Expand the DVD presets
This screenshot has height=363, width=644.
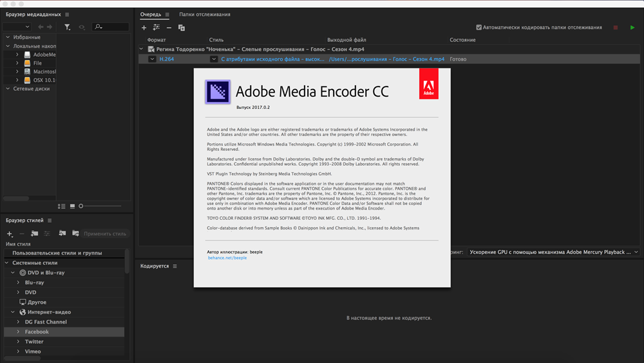[18, 292]
